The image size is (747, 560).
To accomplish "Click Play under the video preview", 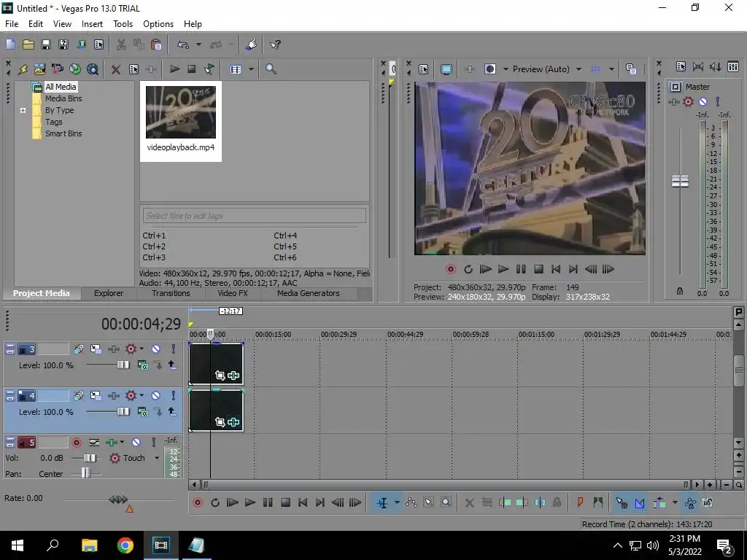I will (x=503, y=269).
